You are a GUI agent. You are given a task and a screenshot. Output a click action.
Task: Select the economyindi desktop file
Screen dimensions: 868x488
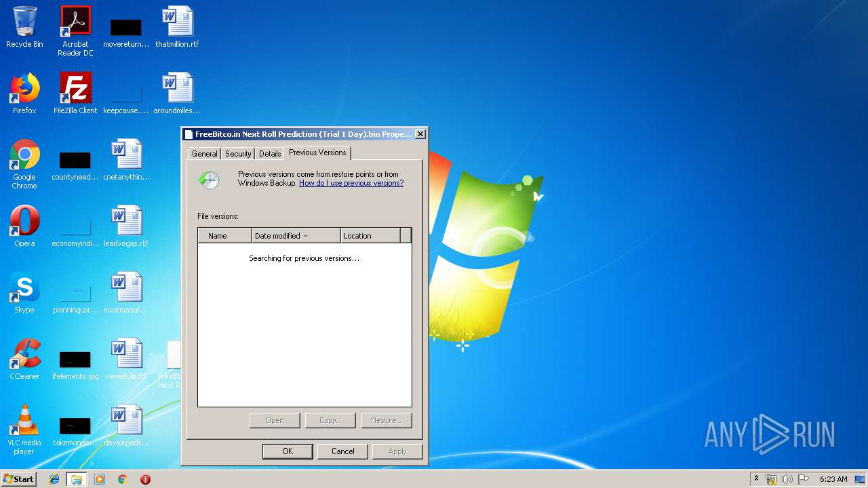(x=75, y=230)
